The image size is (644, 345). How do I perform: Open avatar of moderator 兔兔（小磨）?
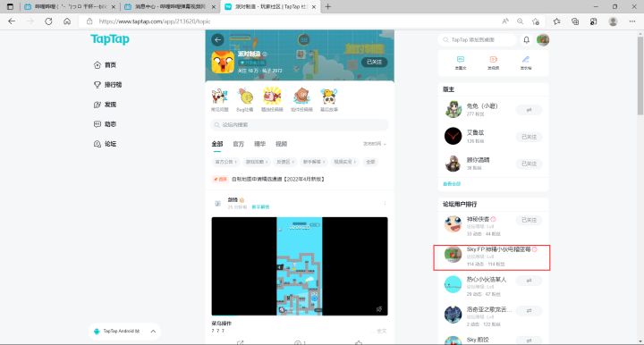[x=453, y=110]
